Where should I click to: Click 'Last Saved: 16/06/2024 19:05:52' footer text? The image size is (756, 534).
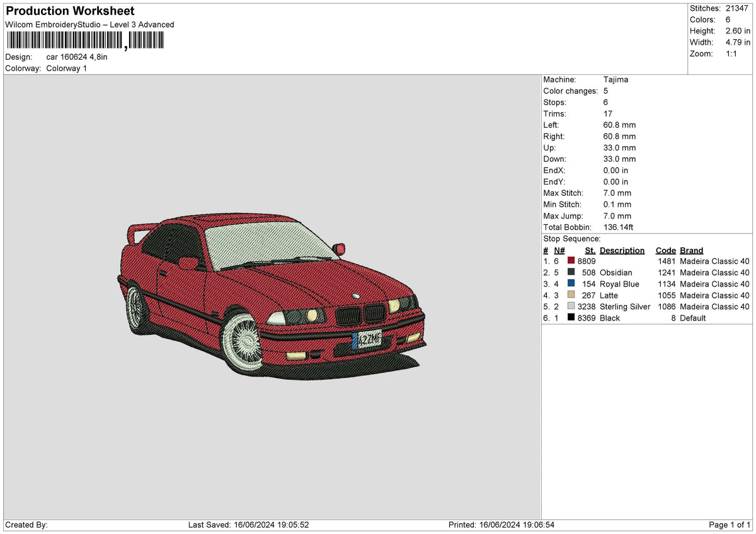[248, 525]
